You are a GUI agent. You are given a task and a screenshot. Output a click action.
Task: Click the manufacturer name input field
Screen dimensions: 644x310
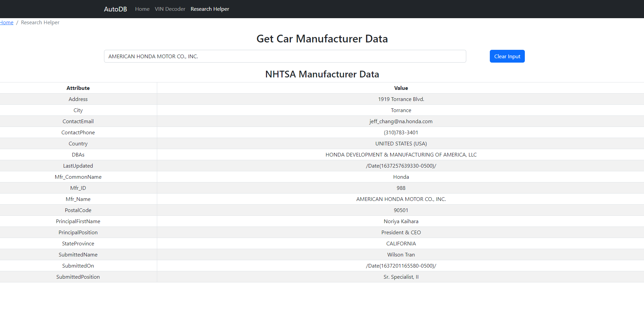tap(285, 56)
